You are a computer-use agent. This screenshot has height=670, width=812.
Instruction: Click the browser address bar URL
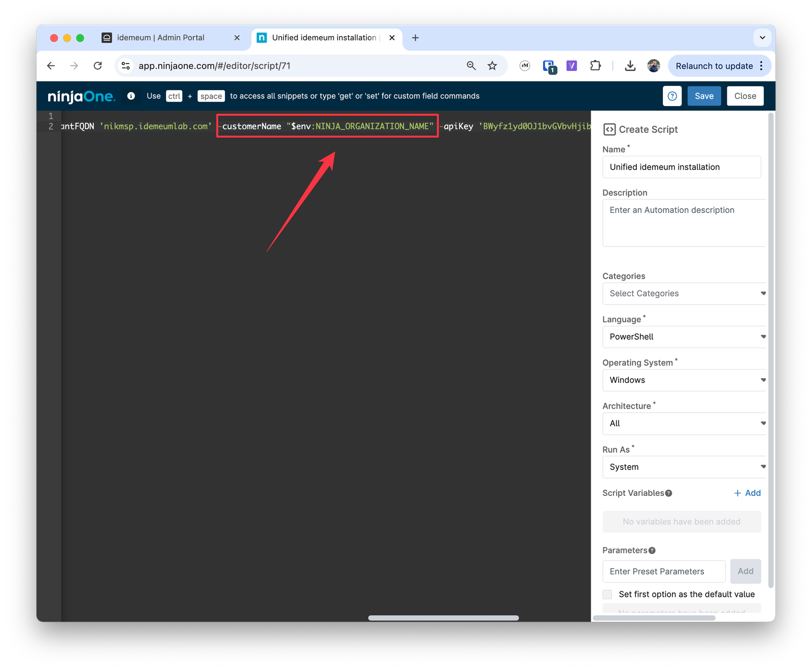tap(214, 66)
